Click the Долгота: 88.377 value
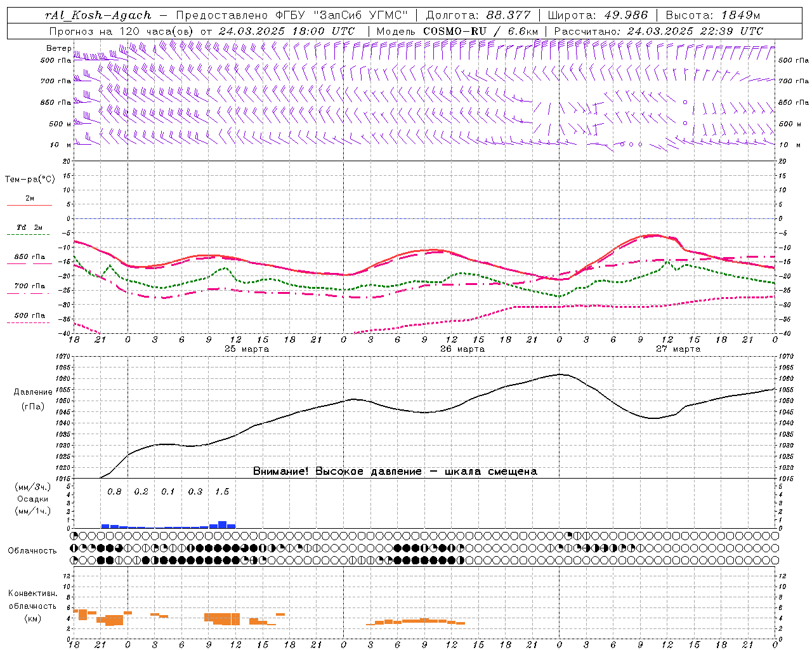This screenshot has height=650, width=812. click(x=478, y=15)
